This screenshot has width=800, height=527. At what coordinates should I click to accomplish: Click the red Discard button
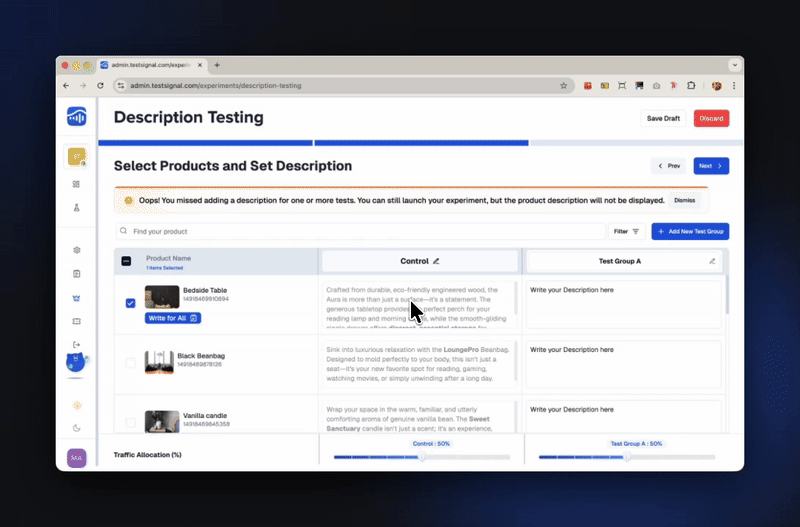[711, 118]
